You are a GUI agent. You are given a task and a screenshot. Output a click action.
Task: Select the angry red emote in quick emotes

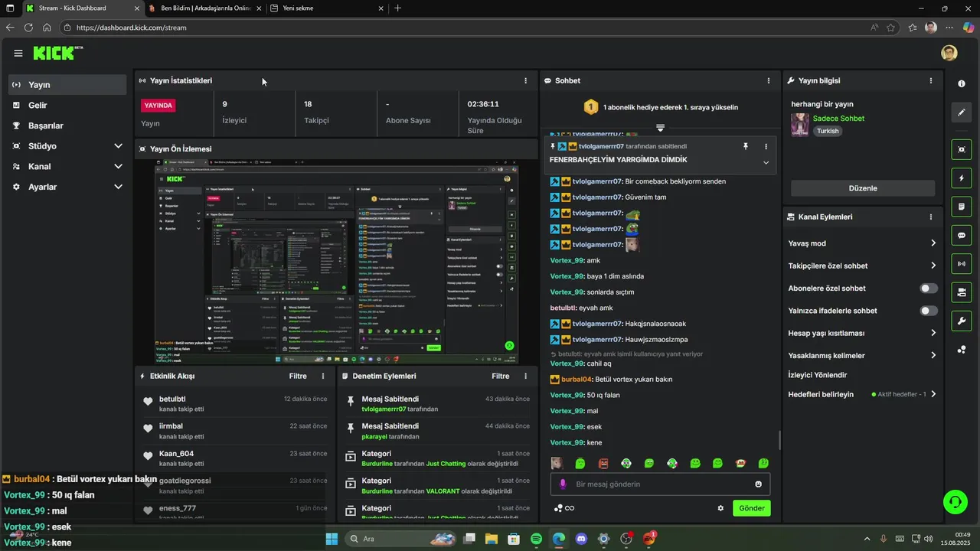[603, 463]
